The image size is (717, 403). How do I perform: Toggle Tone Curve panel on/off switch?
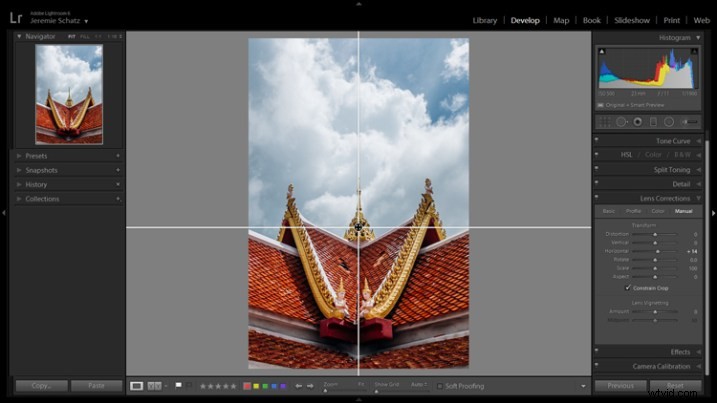point(596,140)
